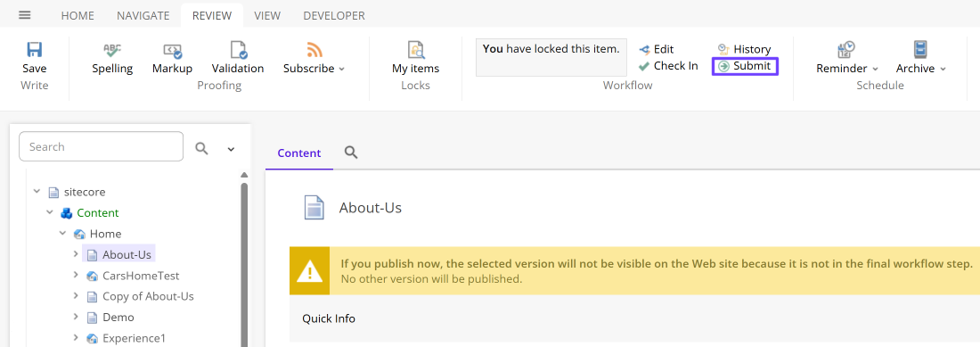Expand the Reminder dropdown arrow
Screen dimensions: 980x347
[x=875, y=69]
